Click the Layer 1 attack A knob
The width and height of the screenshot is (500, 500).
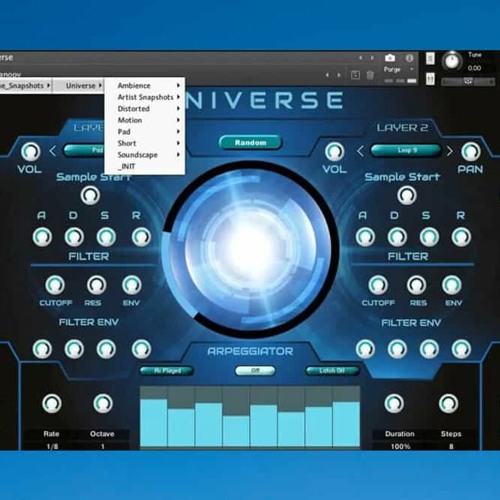coord(42,237)
